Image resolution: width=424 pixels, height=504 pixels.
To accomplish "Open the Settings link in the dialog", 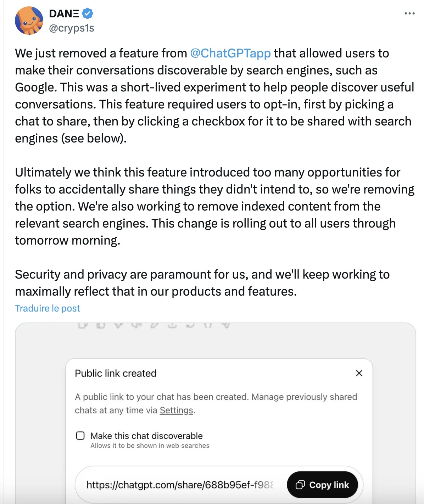I will click(176, 410).
